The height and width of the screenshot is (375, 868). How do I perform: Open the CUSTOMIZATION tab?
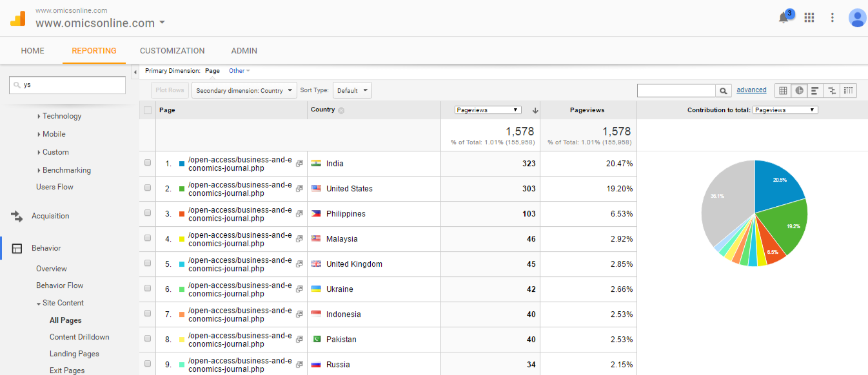pyautogui.click(x=172, y=51)
